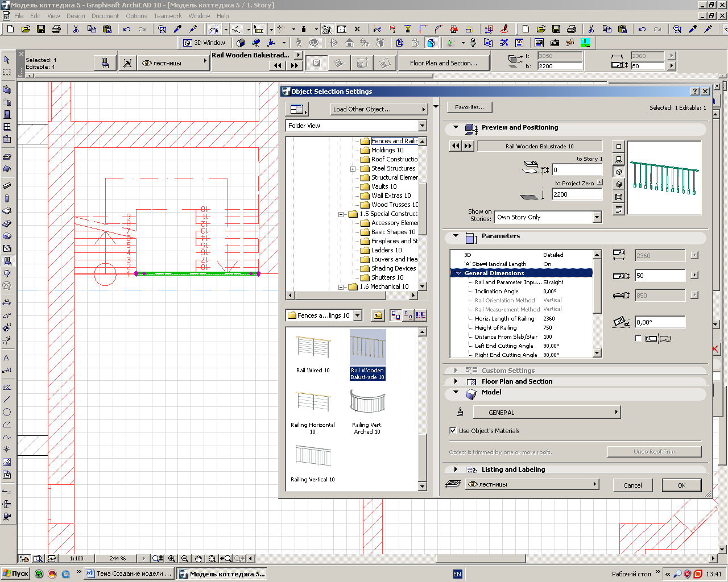This screenshot has width=728, height=582.
Task: Click the Load Other Object... button
Action: coord(379,109)
